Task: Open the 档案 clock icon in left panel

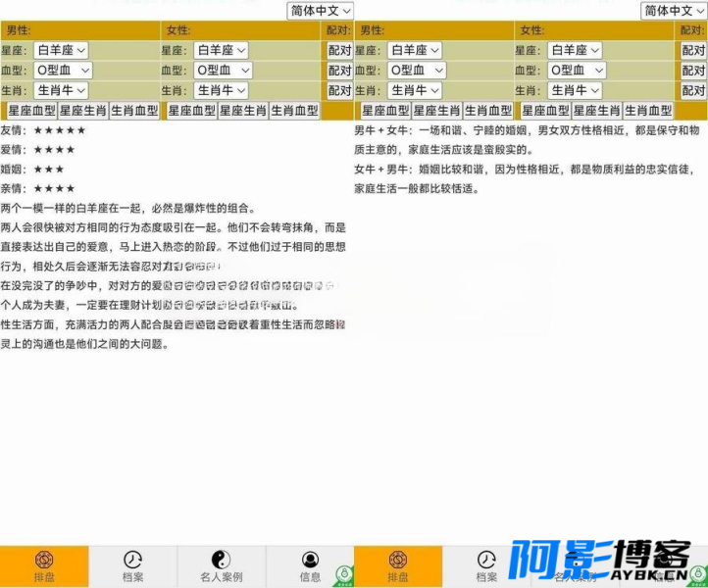Action: click(x=132, y=566)
